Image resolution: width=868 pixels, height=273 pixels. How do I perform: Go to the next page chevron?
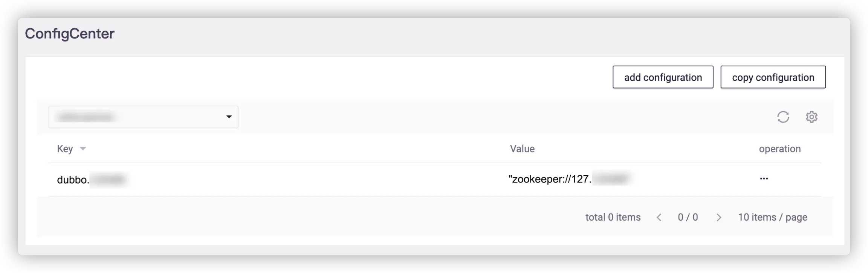[719, 218]
